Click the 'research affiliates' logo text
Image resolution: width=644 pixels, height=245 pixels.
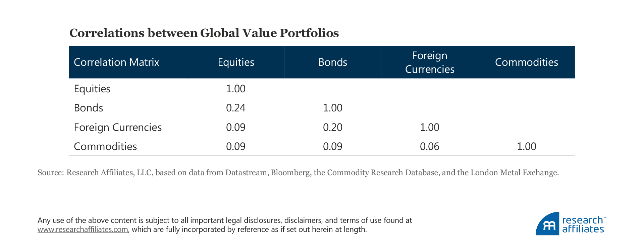pyautogui.click(x=583, y=225)
